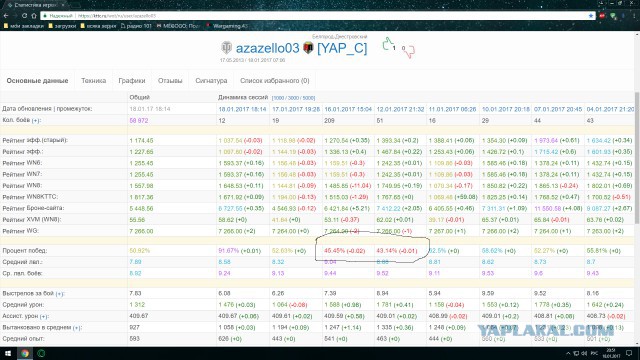Click the volume icon in system tray
640x360 pixels.
click(x=584, y=353)
